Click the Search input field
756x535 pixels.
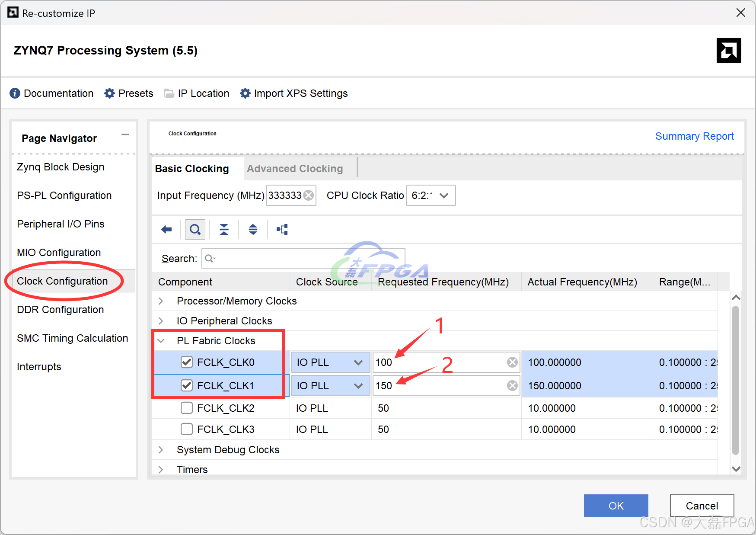point(303,259)
